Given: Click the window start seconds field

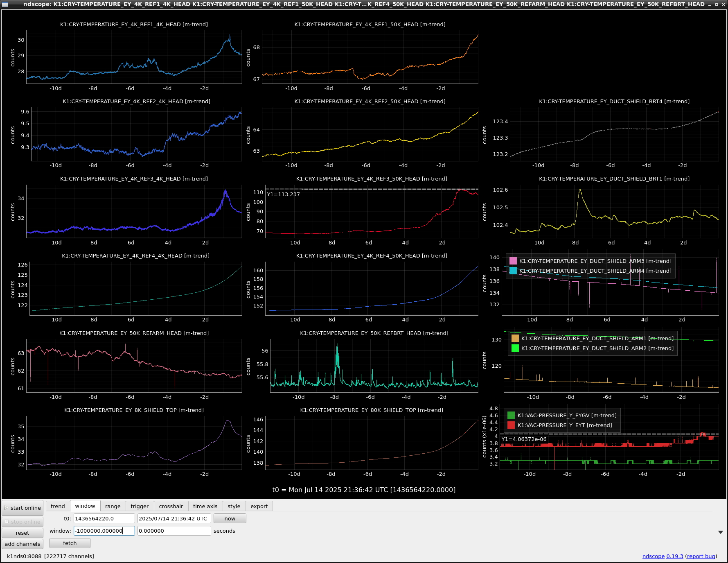Looking at the screenshot, I should [104, 531].
